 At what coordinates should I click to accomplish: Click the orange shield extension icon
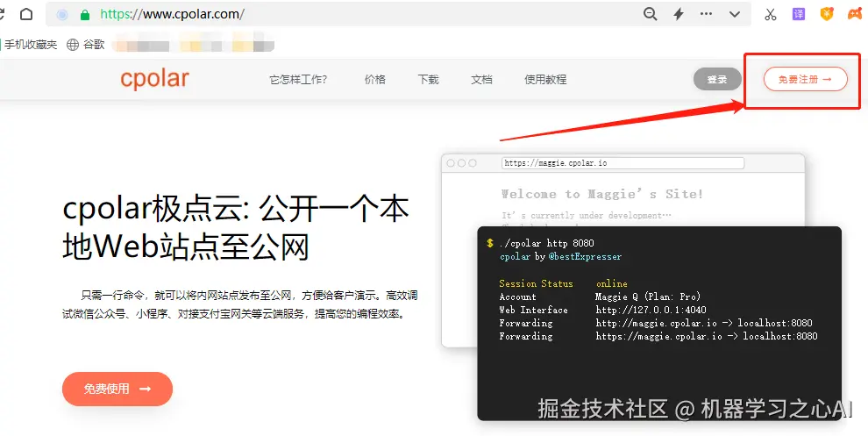(827, 14)
